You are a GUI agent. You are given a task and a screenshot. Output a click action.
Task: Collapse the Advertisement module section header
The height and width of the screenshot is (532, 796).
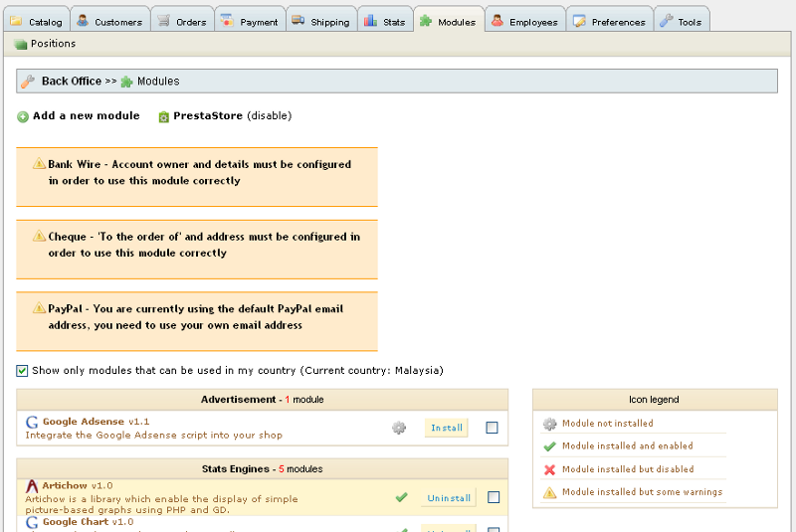(x=262, y=400)
